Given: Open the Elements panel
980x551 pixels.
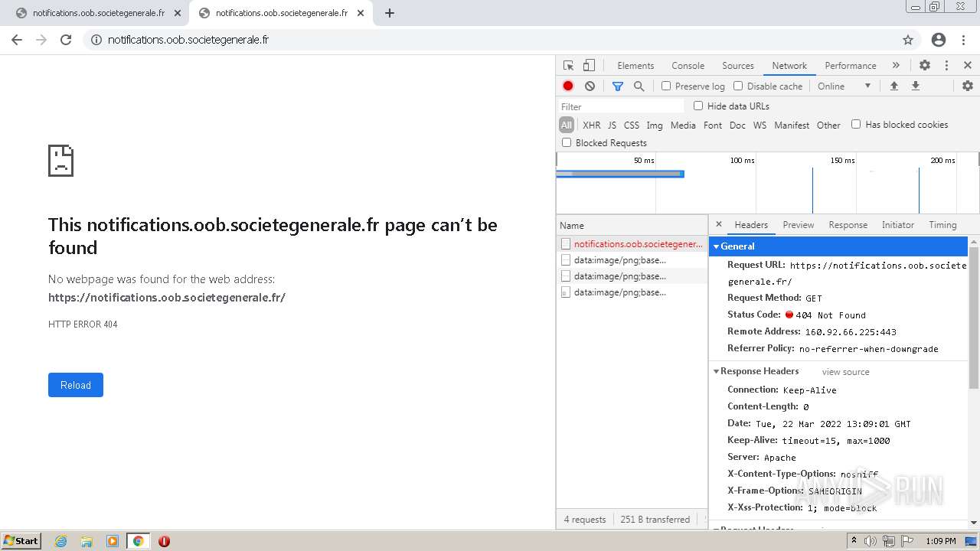Looking at the screenshot, I should tap(635, 66).
